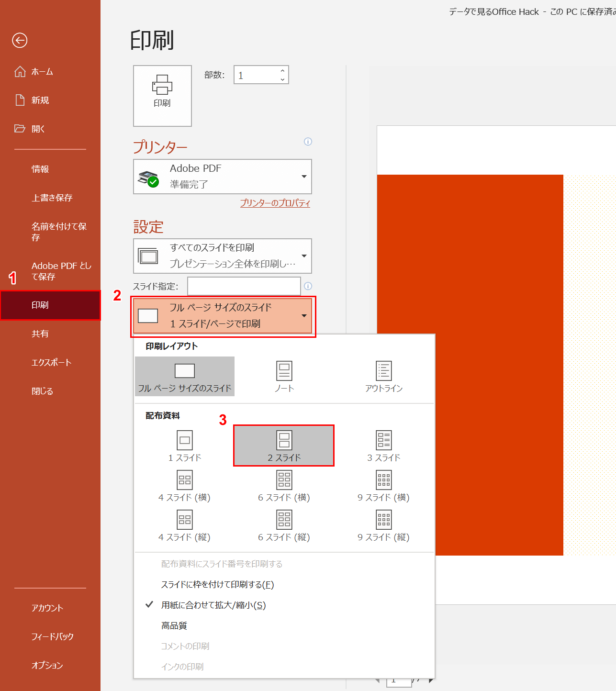Open the 印刷 page in the sidebar
Screen dimensions: 616x691
(50, 305)
